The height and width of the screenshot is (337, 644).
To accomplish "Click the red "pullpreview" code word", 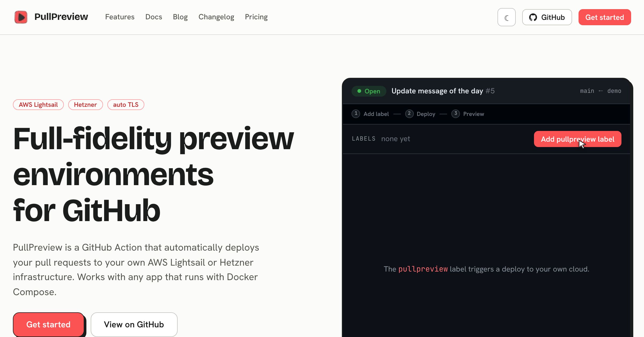I will tap(423, 269).
